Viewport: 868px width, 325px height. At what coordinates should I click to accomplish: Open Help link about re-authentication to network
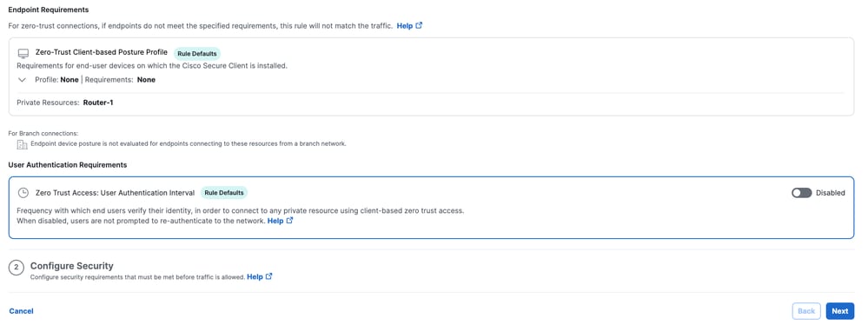tap(275, 221)
